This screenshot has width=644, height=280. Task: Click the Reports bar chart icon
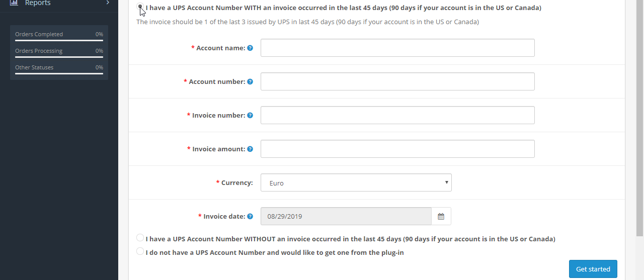tap(14, 3)
